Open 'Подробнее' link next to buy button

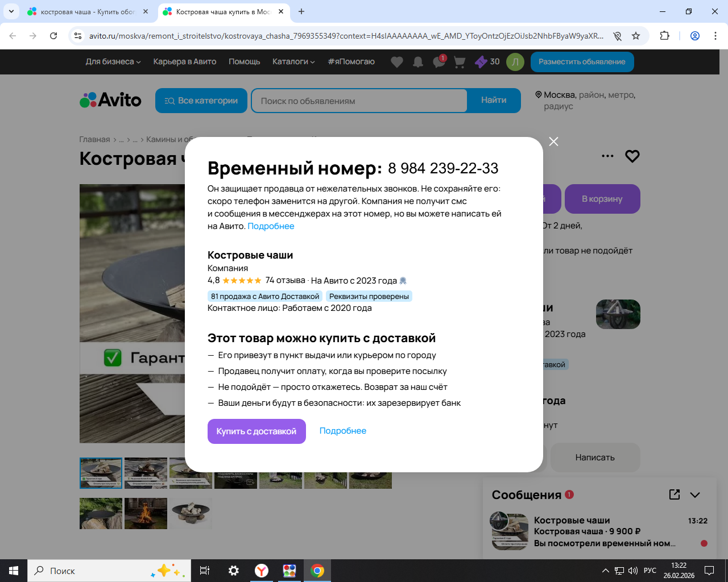pyautogui.click(x=343, y=431)
